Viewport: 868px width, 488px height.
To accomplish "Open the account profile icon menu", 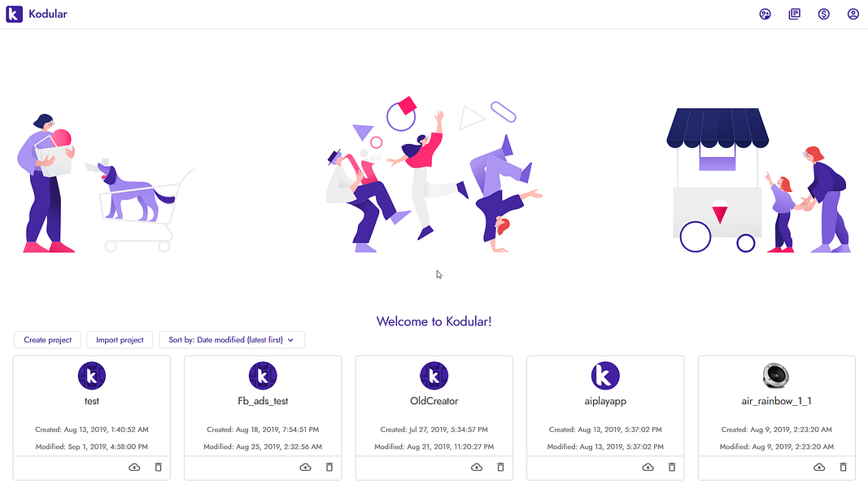I will [x=853, y=14].
